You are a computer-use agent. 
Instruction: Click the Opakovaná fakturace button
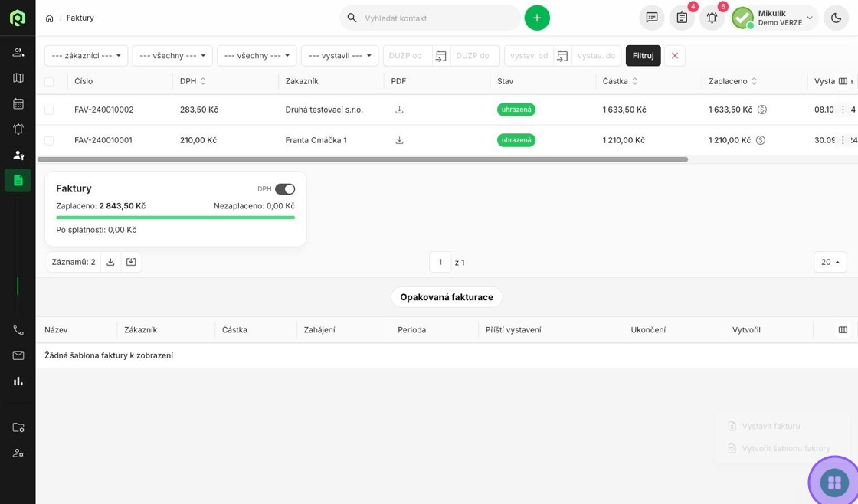pos(447,297)
